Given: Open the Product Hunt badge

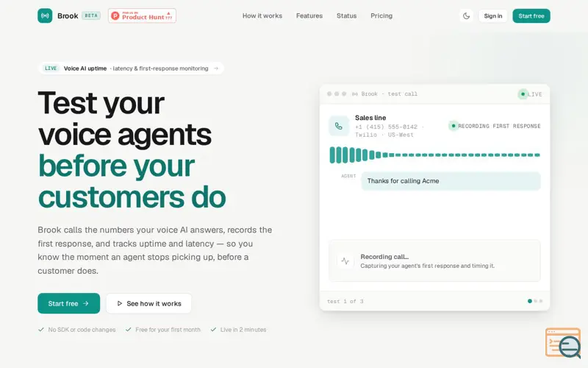Looking at the screenshot, I should click(142, 15).
